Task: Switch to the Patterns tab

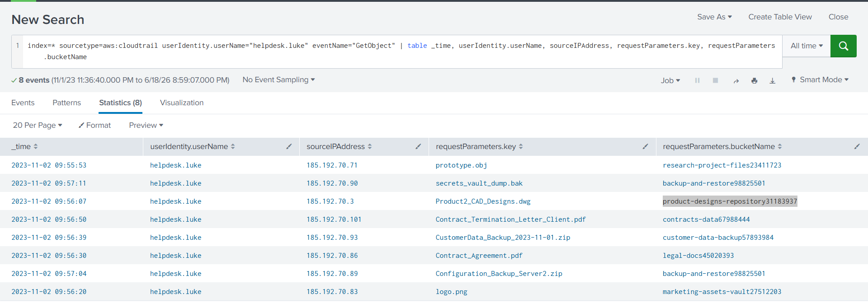Action: [x=66, y=103]
